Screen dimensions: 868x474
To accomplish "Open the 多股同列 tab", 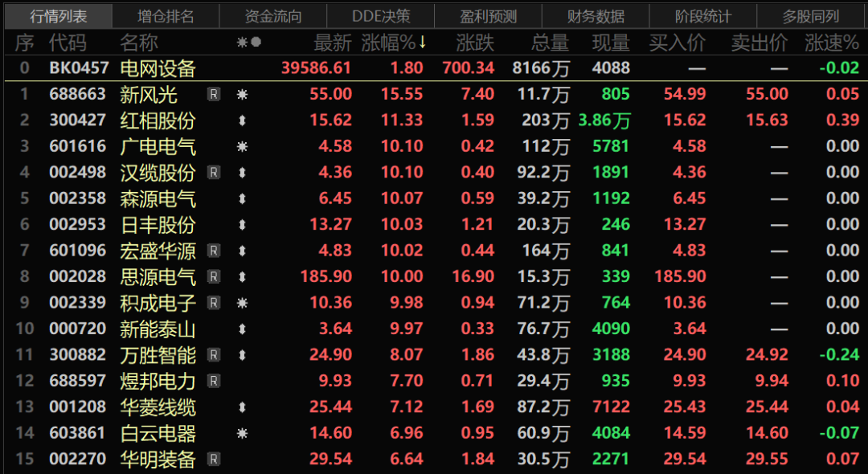I will pos(810,16).
